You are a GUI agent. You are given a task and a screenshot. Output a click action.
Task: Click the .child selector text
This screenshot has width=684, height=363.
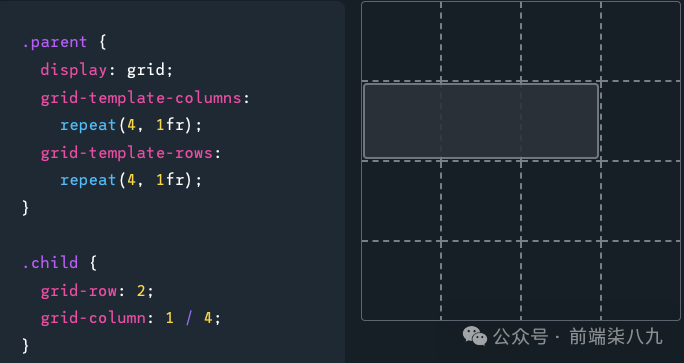tap(50, 263)
